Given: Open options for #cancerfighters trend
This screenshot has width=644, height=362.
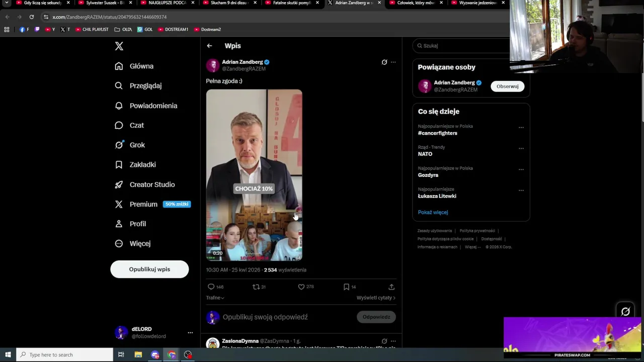Looking at the screenshot, I should 521,127.
